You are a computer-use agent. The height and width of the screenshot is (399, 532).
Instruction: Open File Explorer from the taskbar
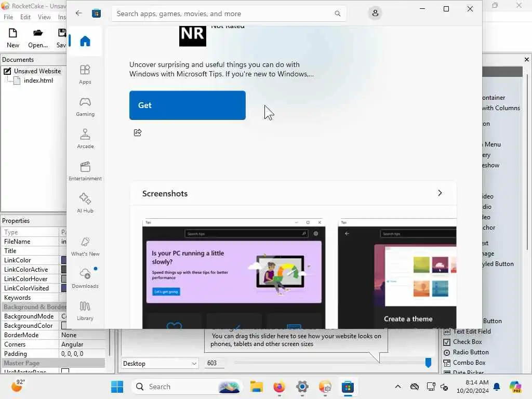coord(257,387)
